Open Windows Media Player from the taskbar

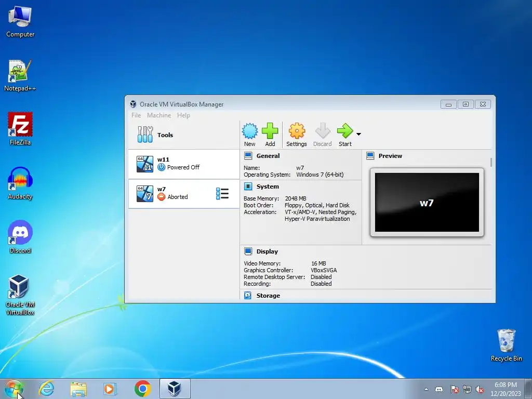tap(110, 389)
